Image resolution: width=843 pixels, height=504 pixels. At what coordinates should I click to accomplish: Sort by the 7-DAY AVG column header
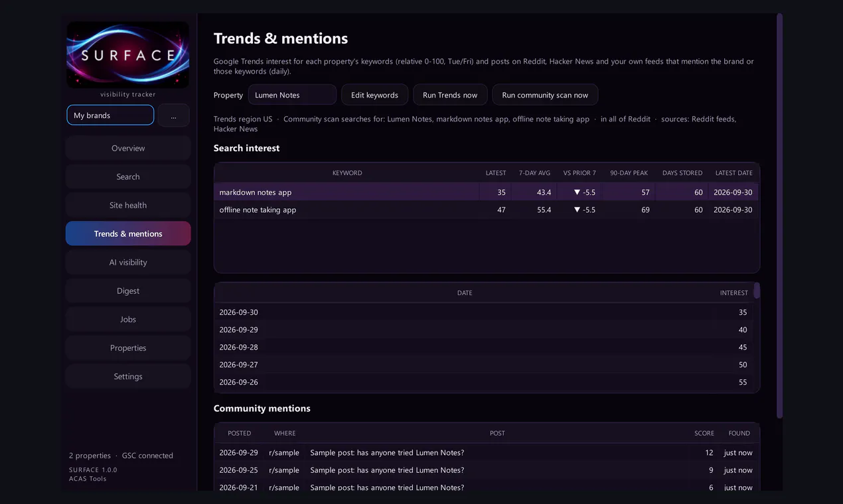click(x=534, y=173)
